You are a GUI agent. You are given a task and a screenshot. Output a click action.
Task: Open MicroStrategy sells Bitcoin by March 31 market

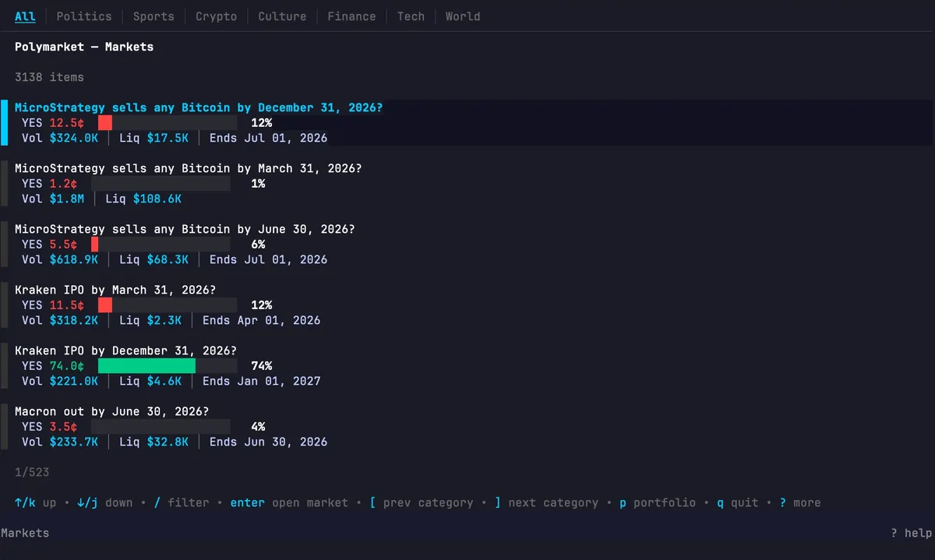click(188, 168)
